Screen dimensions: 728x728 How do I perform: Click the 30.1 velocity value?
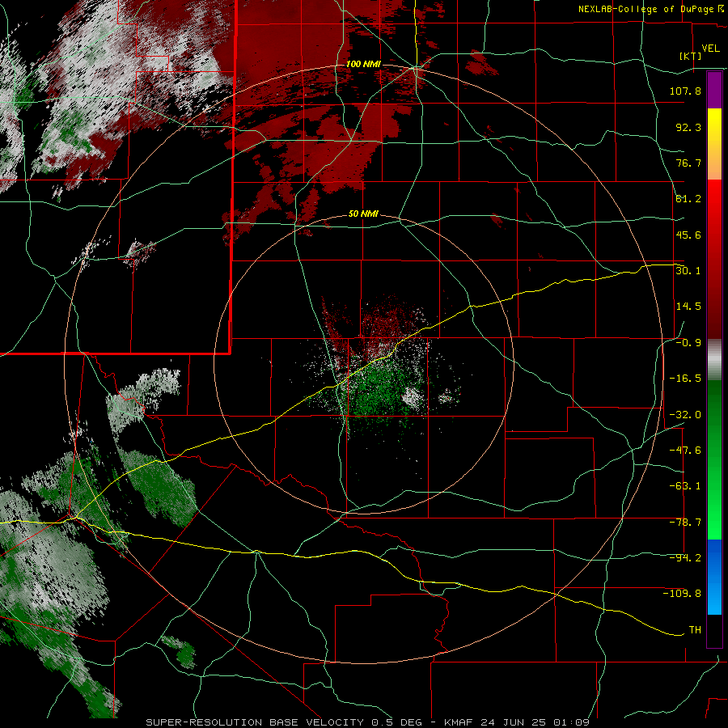tap(688, 271)
